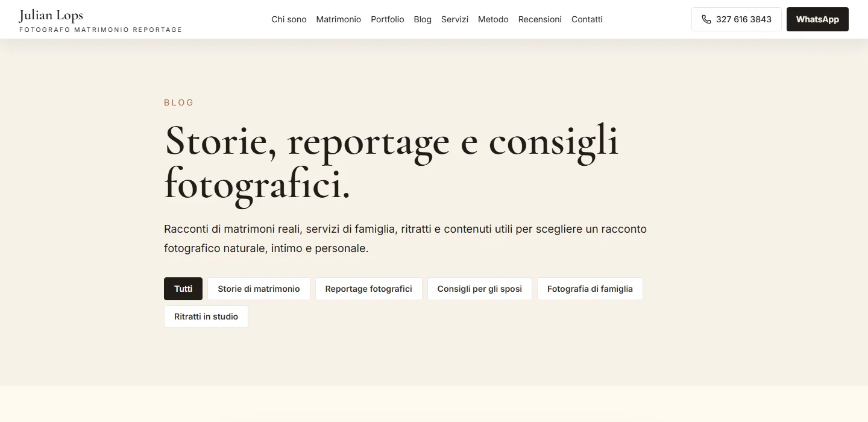Open the Matrimonio menu item

(339, 19)
